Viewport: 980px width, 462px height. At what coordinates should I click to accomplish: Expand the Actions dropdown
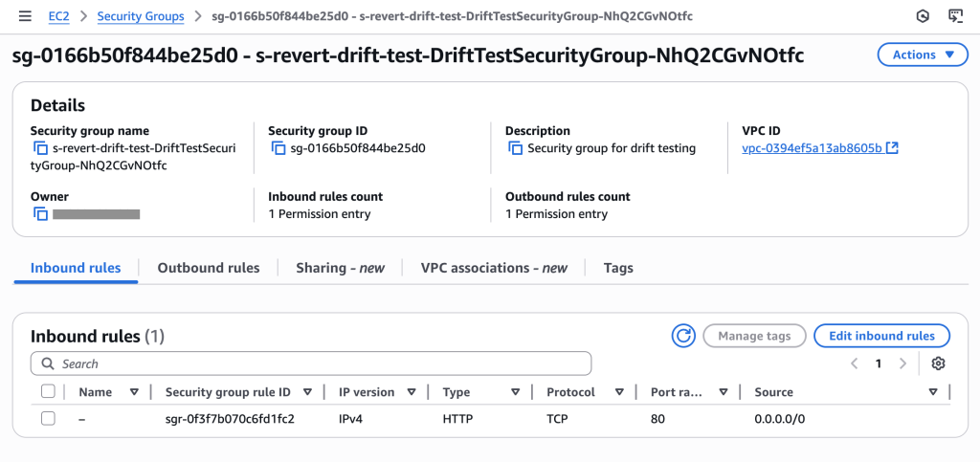tap(922, 55)
